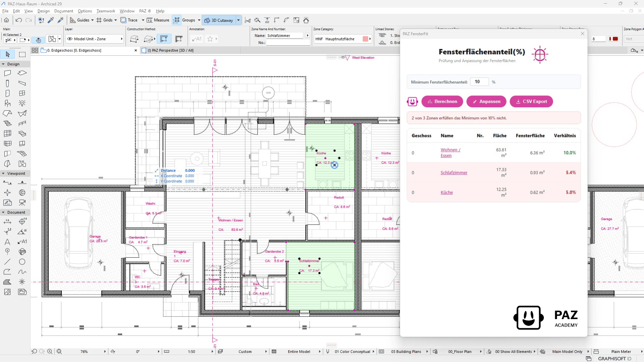Toggle the highlighted zone construction method
The height and width of the screenshot is (362, 644).
pyautogui.click(x=164, y=39)
